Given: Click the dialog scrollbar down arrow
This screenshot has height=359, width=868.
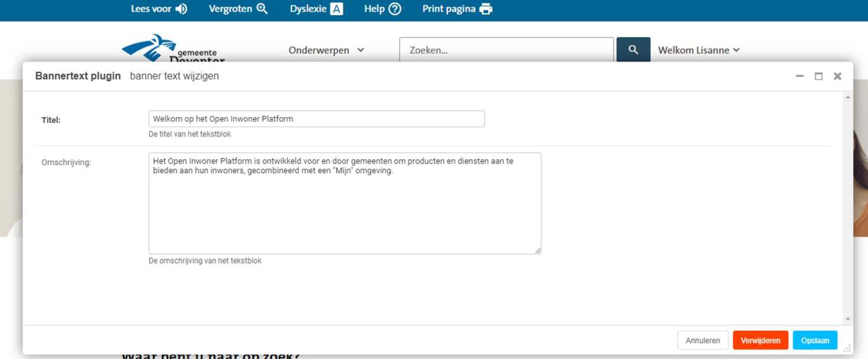Looking at the screenshot, I should click(x=849, y=320).
